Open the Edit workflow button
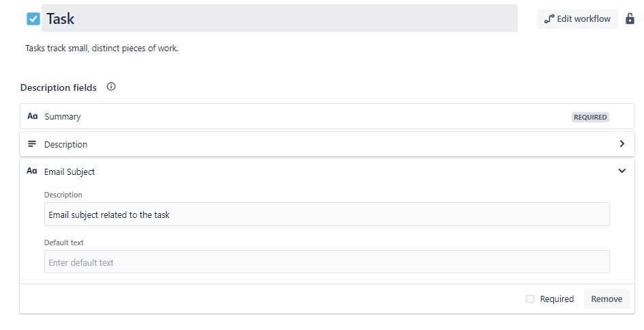Screen dimensions: 644x330 coord(577,19)
